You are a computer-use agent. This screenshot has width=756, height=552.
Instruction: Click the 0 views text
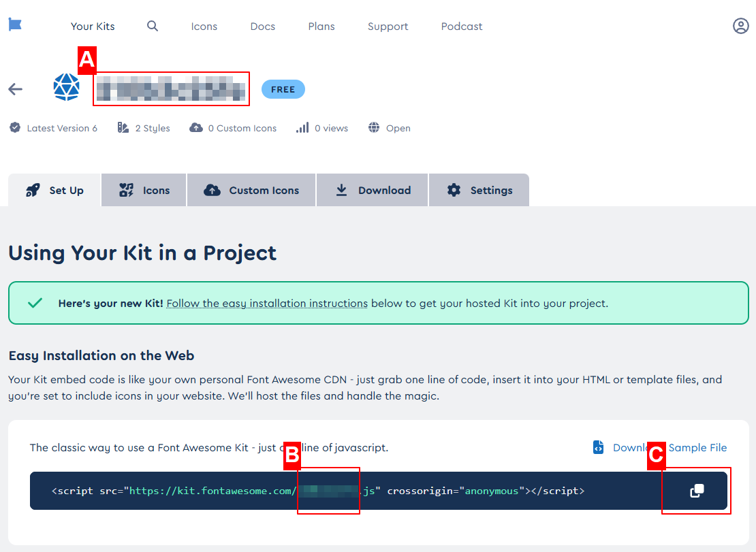tap(331, 128)
